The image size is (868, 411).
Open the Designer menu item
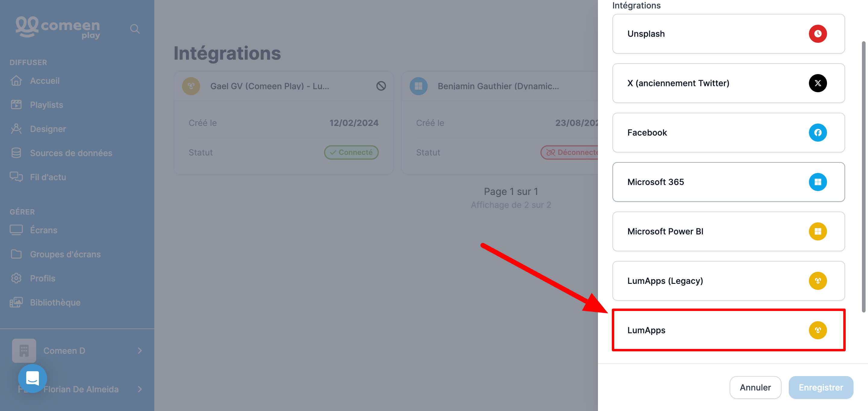(x=48, y=129)
